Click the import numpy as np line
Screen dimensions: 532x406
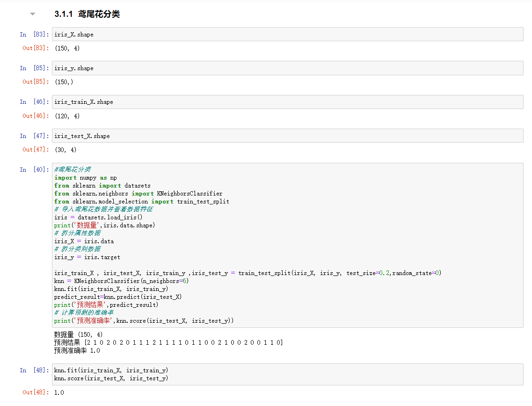click(86, 178)
